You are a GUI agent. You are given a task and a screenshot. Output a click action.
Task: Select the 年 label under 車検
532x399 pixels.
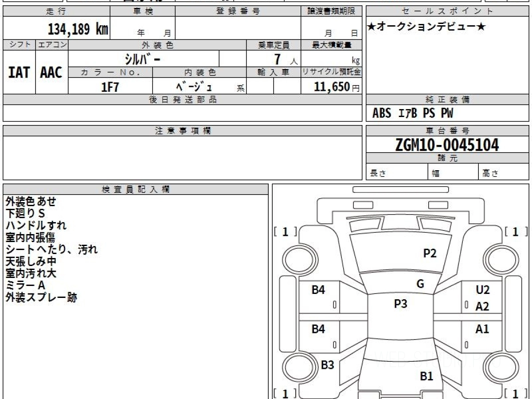coord(141,33)
